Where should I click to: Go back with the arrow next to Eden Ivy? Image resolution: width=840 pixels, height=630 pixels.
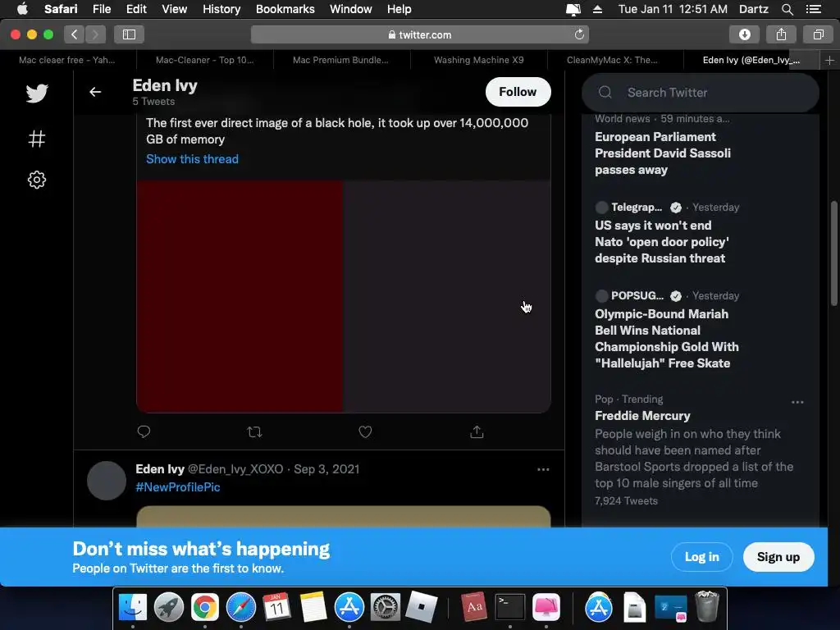click(x=95, y=92)
